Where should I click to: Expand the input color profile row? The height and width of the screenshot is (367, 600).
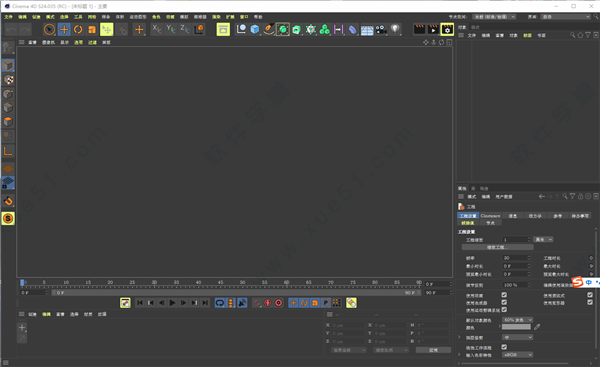click(460, 354)
